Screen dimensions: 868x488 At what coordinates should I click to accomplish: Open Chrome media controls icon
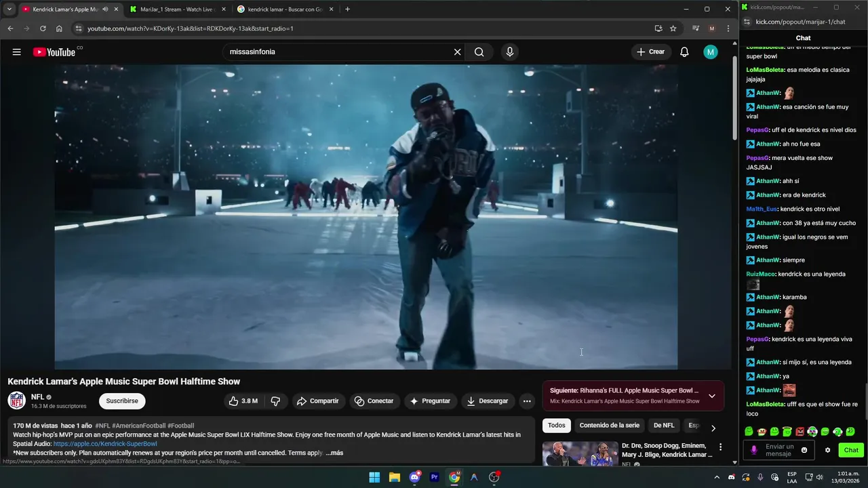[x=696, y=28]
